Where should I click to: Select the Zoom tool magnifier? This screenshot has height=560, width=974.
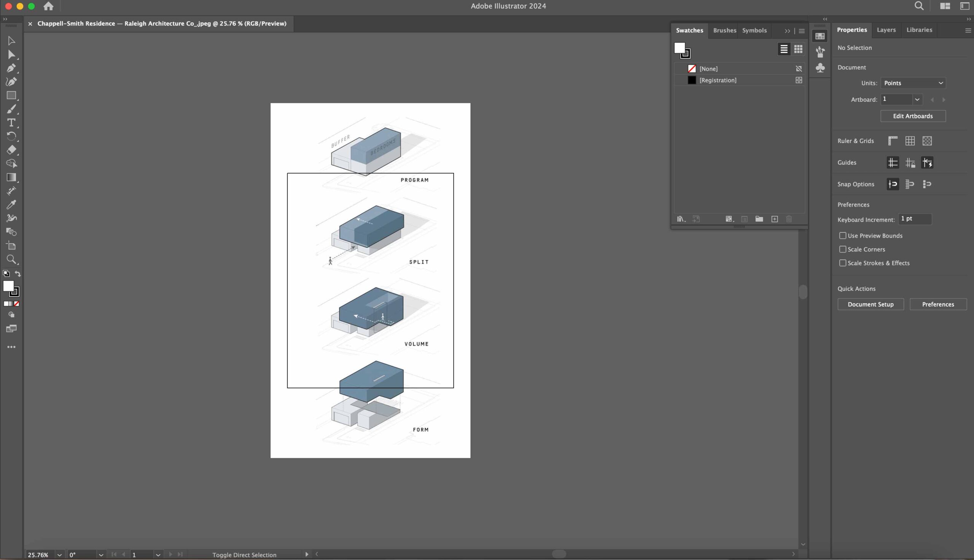pyautogui.click(x=11, y=259)
